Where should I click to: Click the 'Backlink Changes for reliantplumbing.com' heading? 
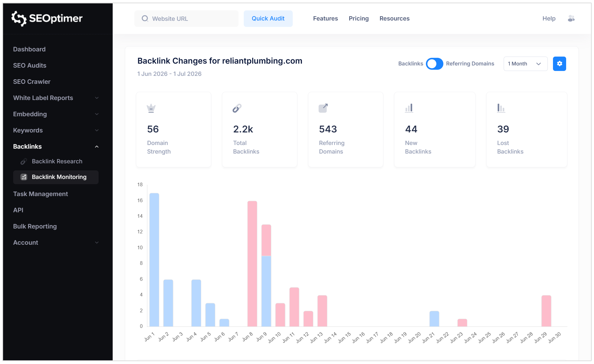pyautogui.click(x=220, y=61)
